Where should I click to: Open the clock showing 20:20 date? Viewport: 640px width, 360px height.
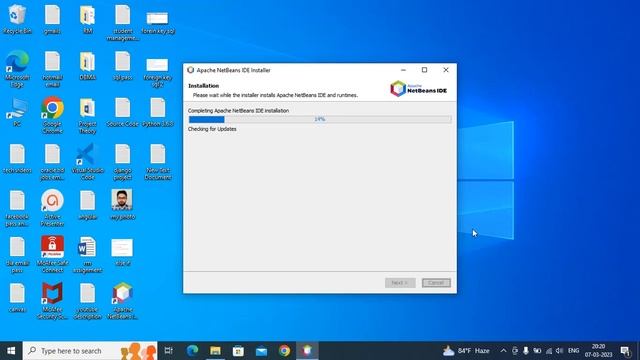[x=598, y=351]
